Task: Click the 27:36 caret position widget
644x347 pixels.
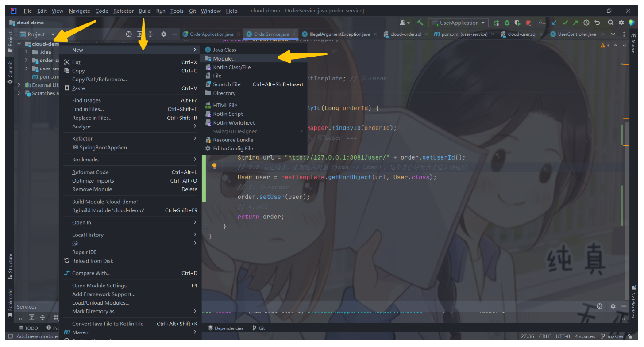Action: [x=527, y=336]
